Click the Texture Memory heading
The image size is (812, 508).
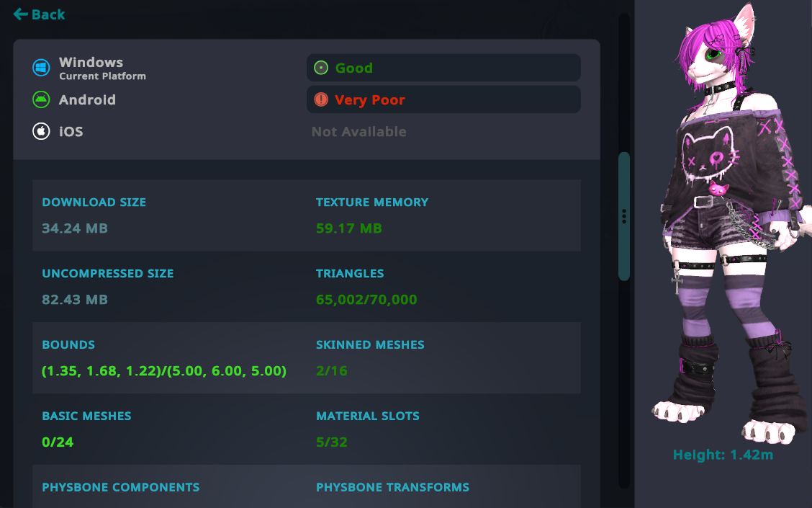372,202
